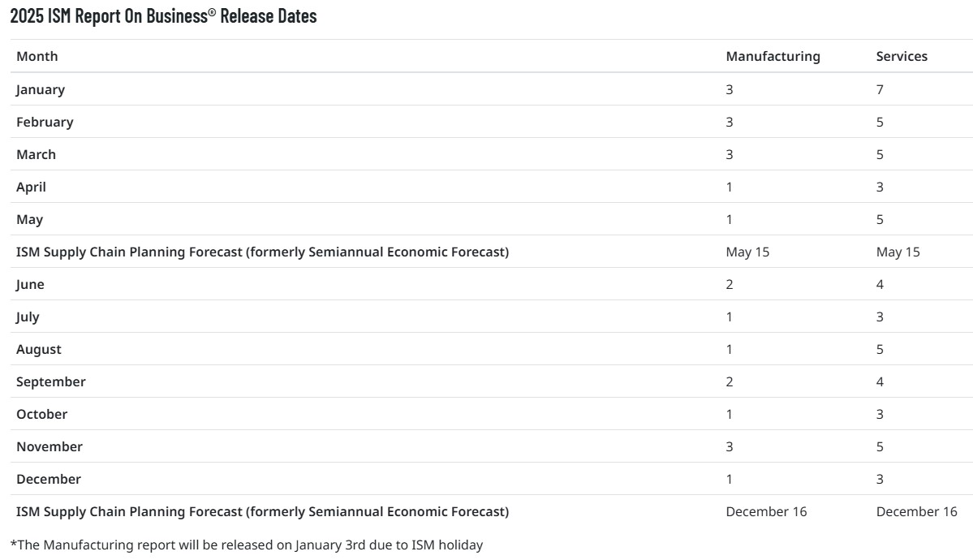Select the November row label
The height and width of the screenshot is (560, 973).
pos(50,446)
